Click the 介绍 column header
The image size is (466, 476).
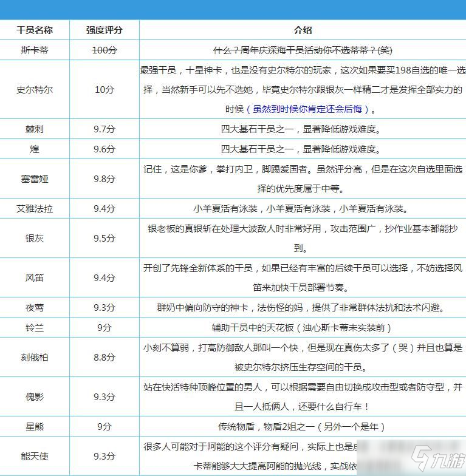(x=303, y=30)
